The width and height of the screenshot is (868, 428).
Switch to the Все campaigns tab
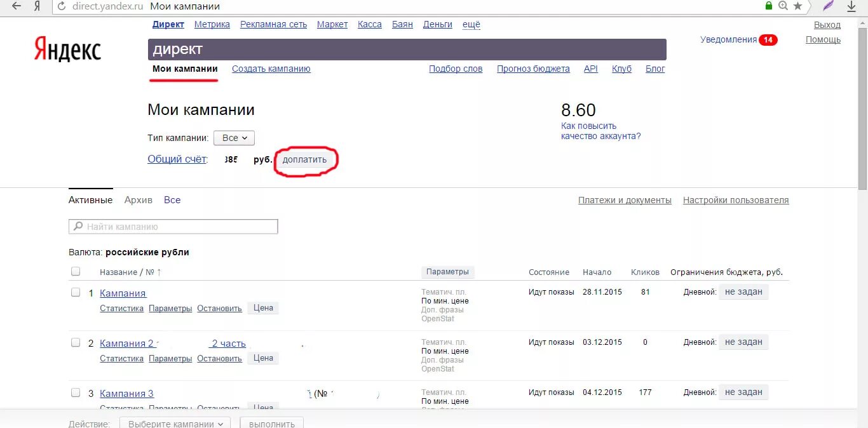pos(172,200)
